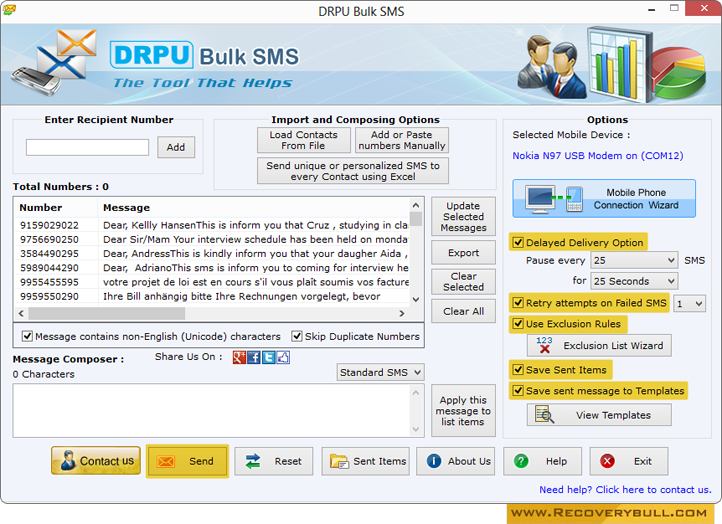Viewport: 722px width, 524px height.
Task: Click the Number column header
Action: pos(56,208)
